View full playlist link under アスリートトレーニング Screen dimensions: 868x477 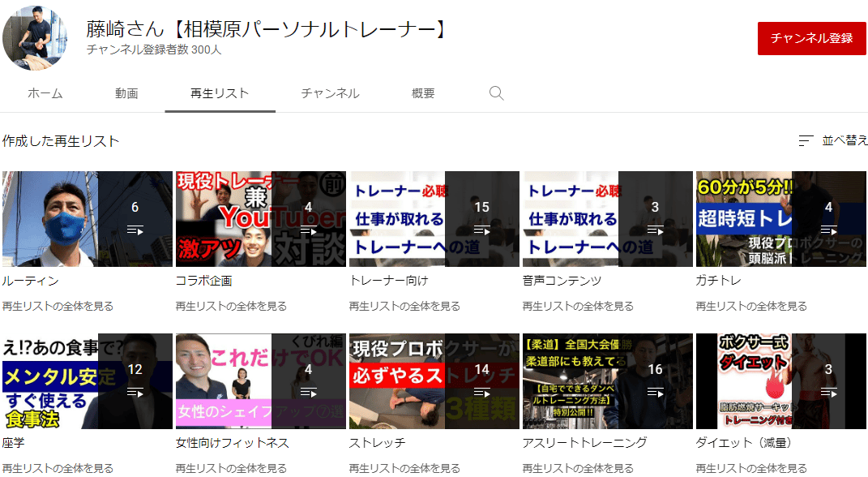pyautogui.click(x=578, y=468)
